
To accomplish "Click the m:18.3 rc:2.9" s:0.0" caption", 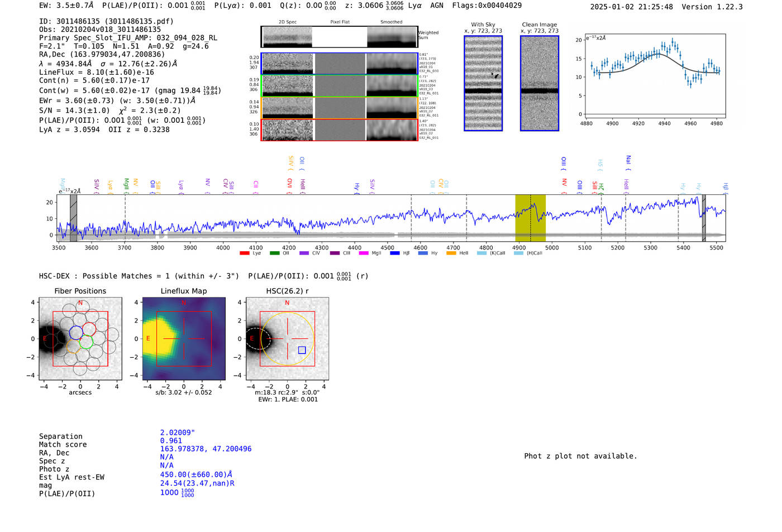I will pyautogui.click(x=287, y=392).
